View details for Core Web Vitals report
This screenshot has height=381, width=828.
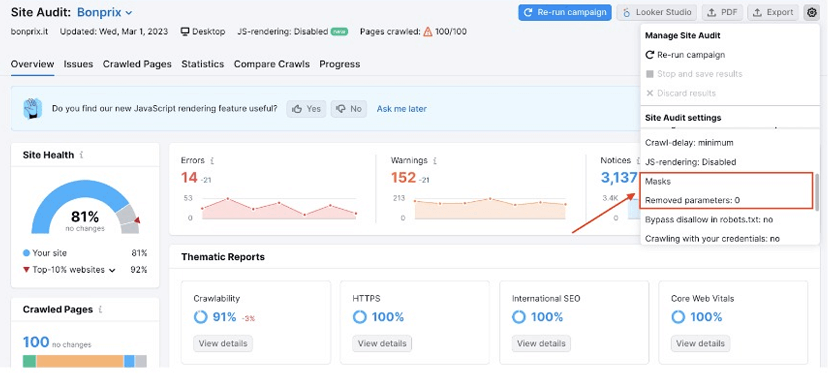[700, 344]
